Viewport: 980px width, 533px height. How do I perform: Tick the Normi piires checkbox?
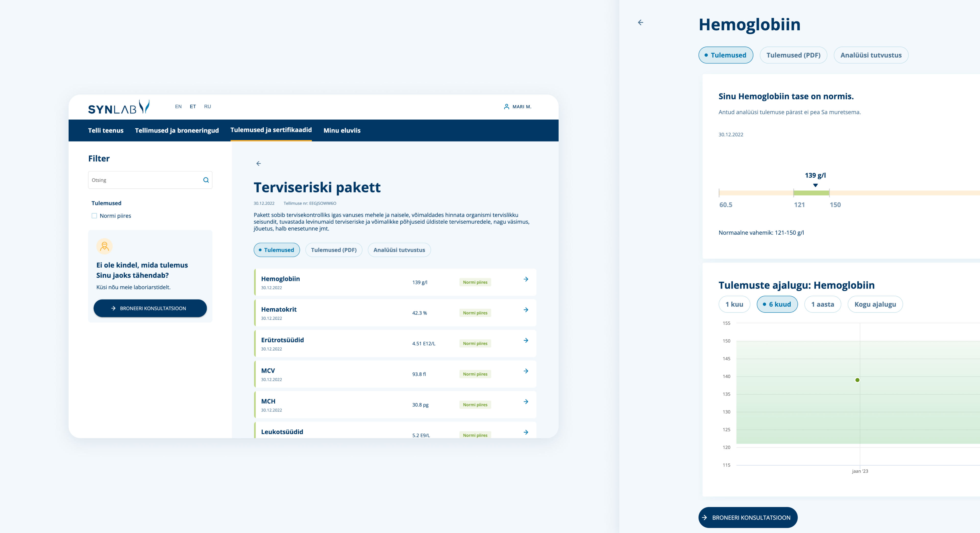pos(94,216)
